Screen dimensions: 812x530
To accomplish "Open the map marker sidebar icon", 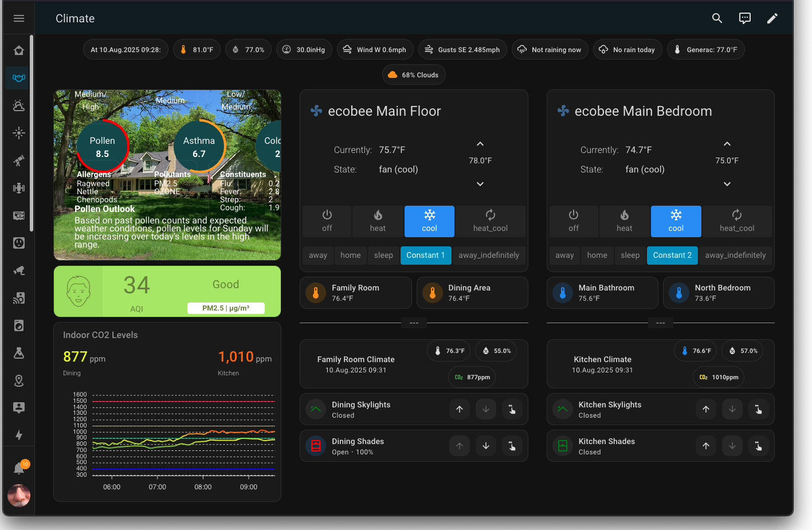I will [x=19, y=380].
